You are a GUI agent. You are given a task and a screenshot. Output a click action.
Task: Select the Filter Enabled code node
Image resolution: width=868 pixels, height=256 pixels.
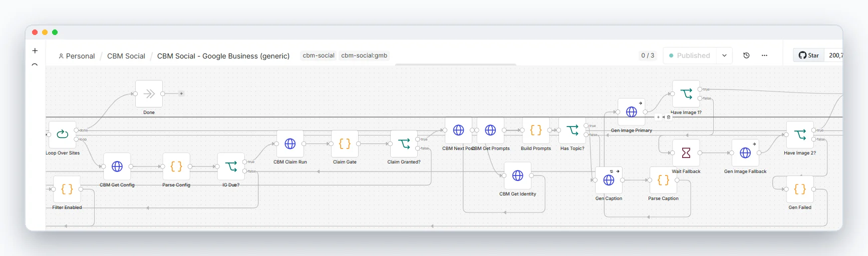click(67, 189)
